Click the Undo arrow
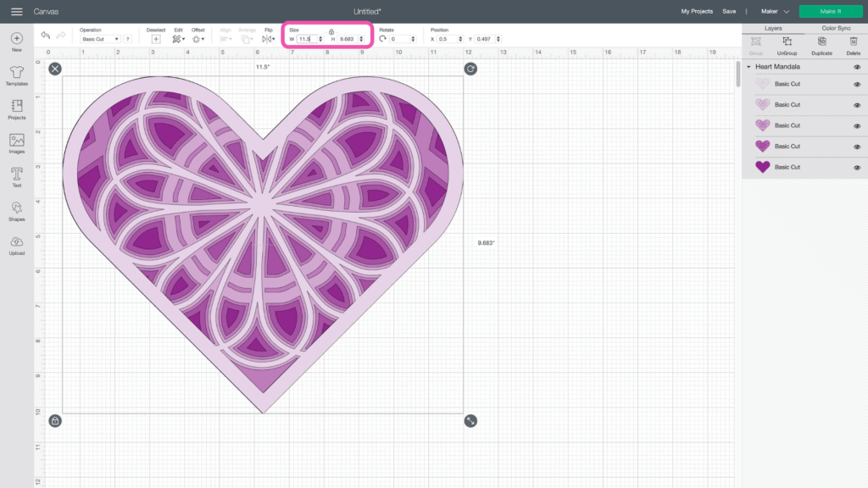The height and width of the screenshot is (488, 868). [46, 36]
